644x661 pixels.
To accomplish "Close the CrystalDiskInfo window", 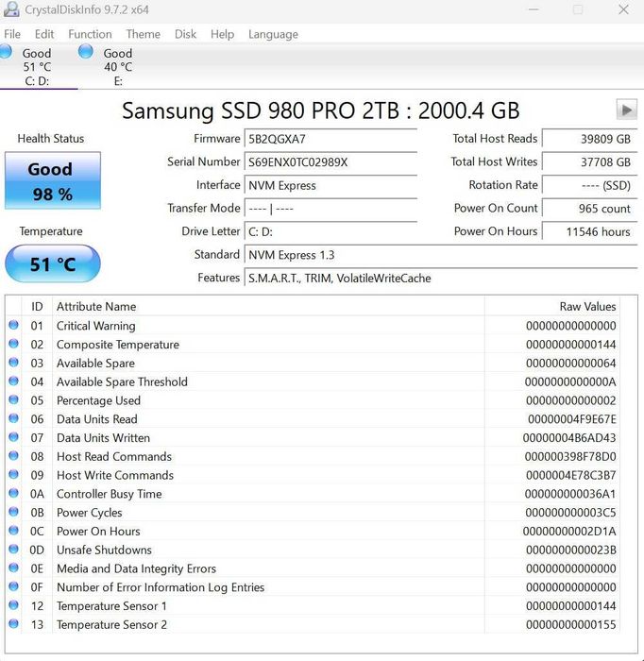I will coord(624,9).
